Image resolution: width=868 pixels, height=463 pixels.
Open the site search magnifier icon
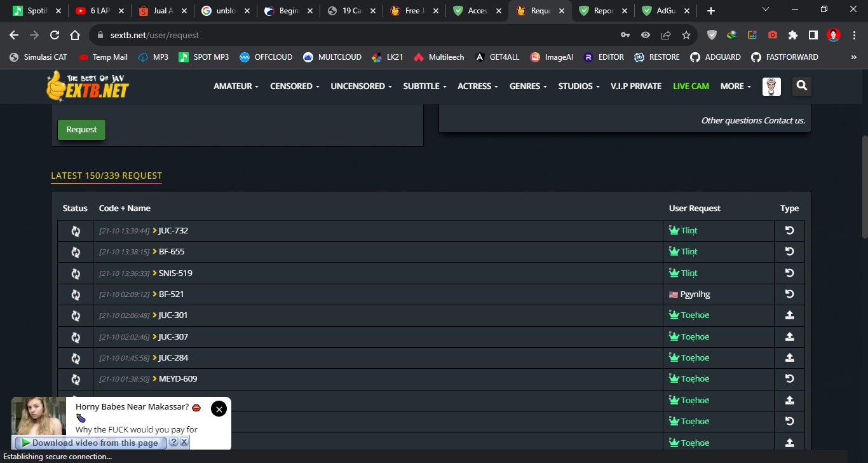(801, 86)
